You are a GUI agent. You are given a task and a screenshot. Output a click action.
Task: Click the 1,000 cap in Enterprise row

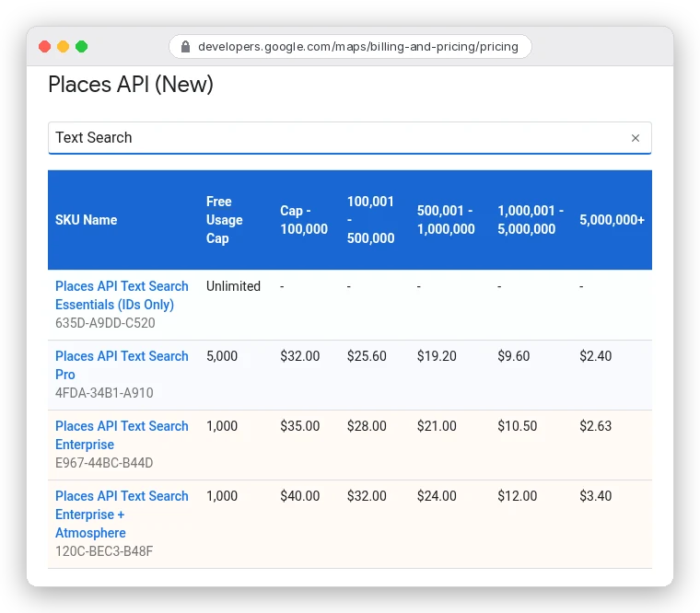222,426
